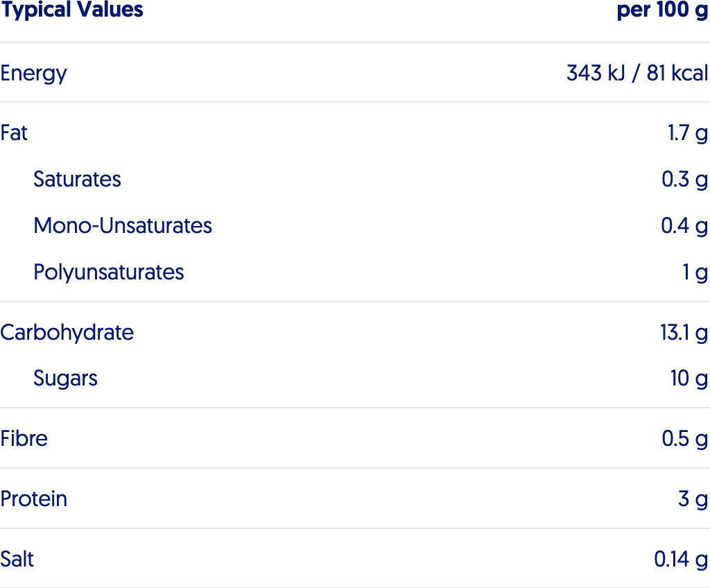Click the 0.3 g saturates value
The width and height of the screenshot is (710, 588).
pyautogui.click(x=684, y=180)
